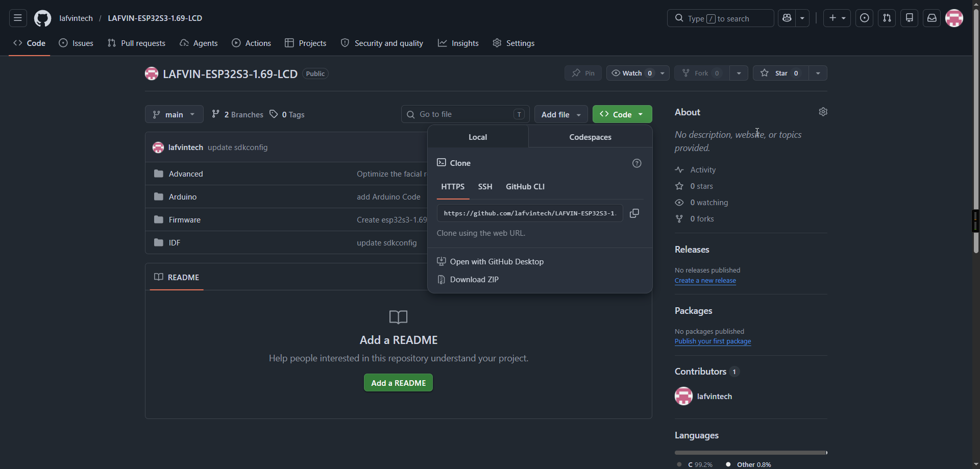Expand the Copilot dropdown arrow in header
Image resolution: width=980 pixels, height=469 pixels.
(x=802, y=18)
